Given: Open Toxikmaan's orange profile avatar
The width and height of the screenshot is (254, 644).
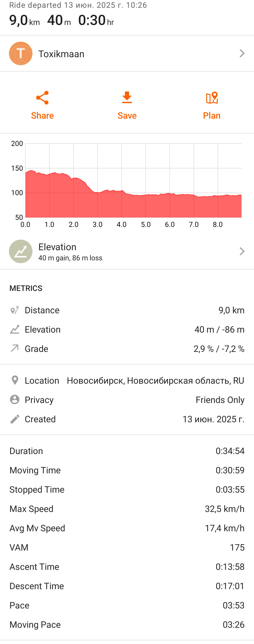Looking at the screenshot, I should coord(21,53).
